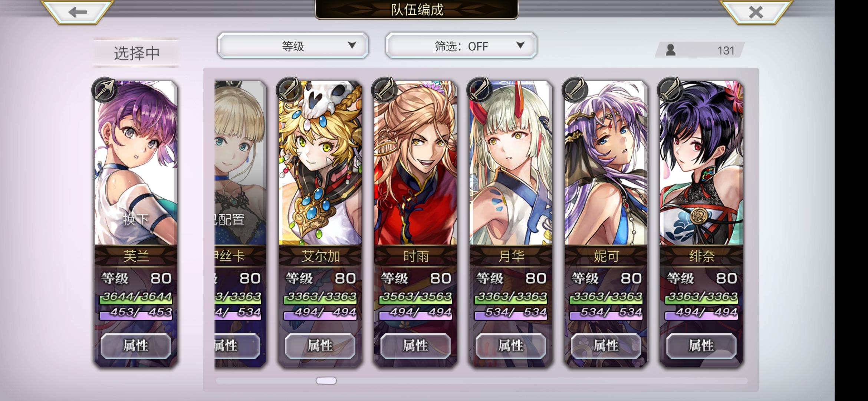The image size is (868, 401).
Task: Click the horizontal list scrollbar thumb
Action: tap(326, 381)
